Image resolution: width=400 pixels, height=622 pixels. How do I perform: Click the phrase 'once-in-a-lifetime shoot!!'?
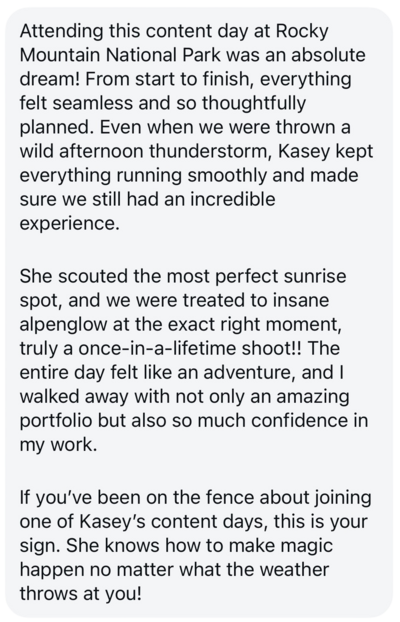coord(190,348)
